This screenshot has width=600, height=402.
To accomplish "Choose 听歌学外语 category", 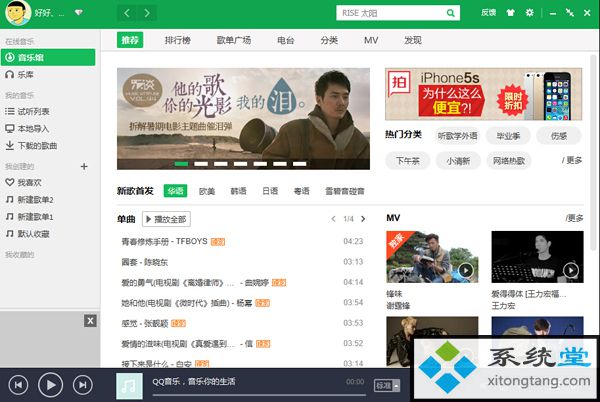I will click(x=458, y=136).
